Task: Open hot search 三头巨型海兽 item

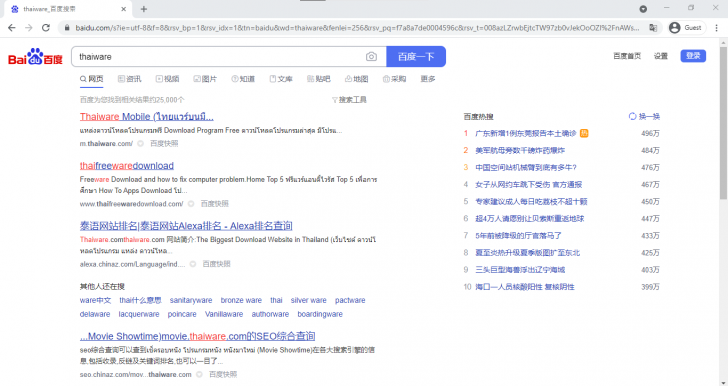Action: click(x=520, y=270)
